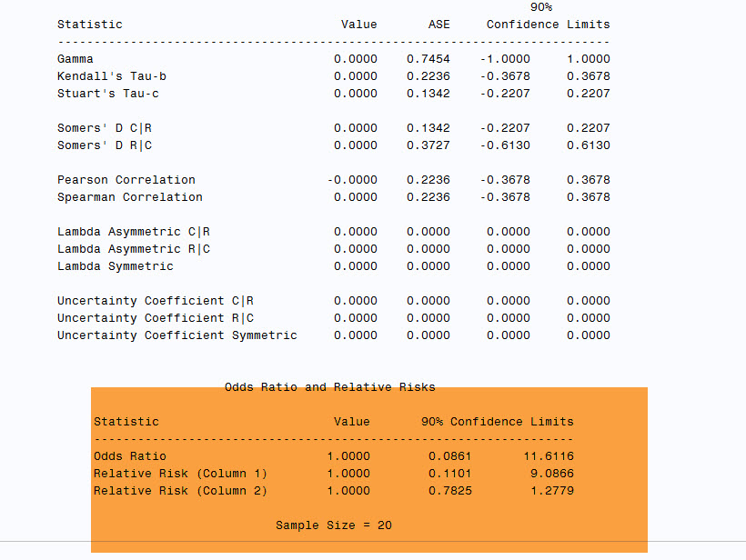
Task: Click the ASE column header
Action: (439, 25)
